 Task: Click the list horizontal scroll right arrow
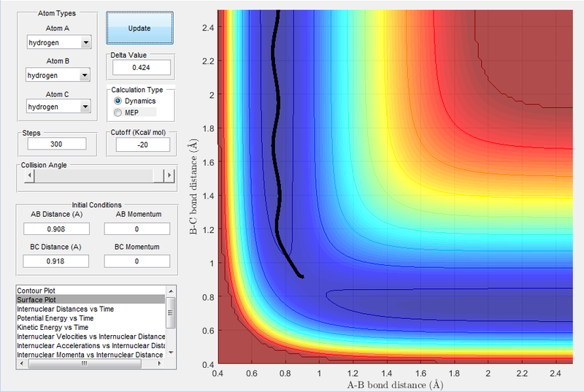159,364
